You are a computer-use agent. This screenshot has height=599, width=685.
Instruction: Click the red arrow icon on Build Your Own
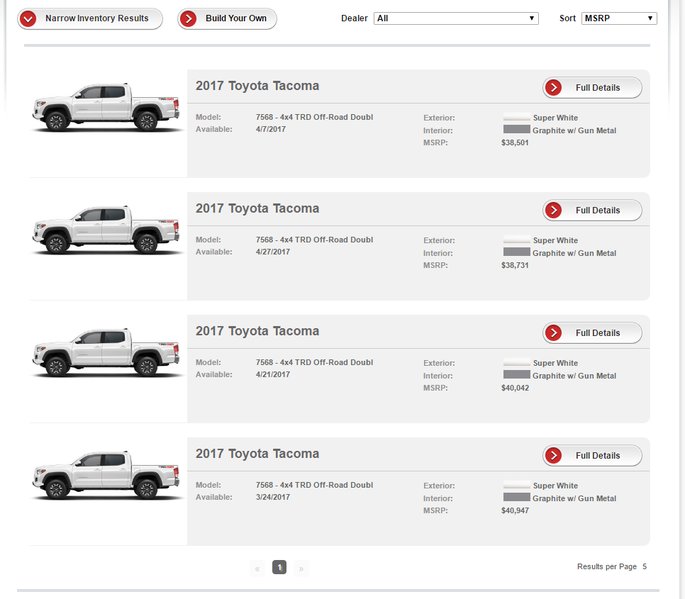click(188, 19)
